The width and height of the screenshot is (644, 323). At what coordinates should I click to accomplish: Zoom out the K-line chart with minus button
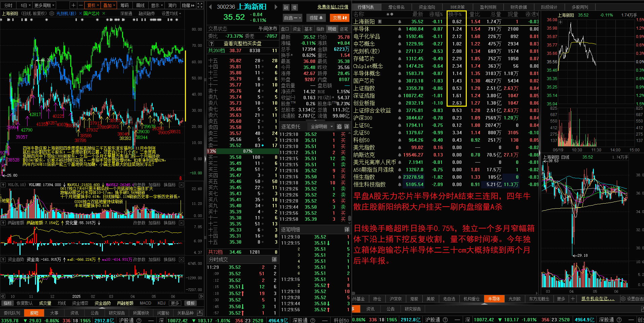(81, 5)
